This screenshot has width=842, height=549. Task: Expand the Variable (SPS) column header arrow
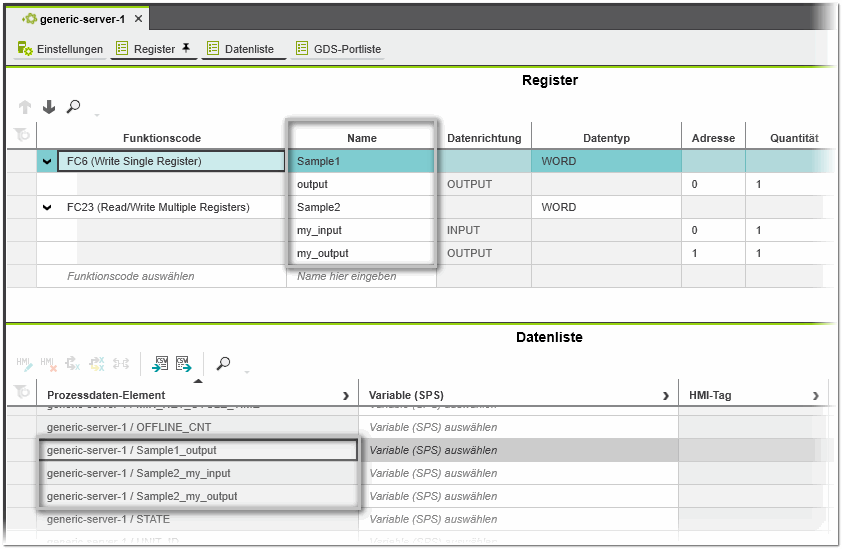665,396
